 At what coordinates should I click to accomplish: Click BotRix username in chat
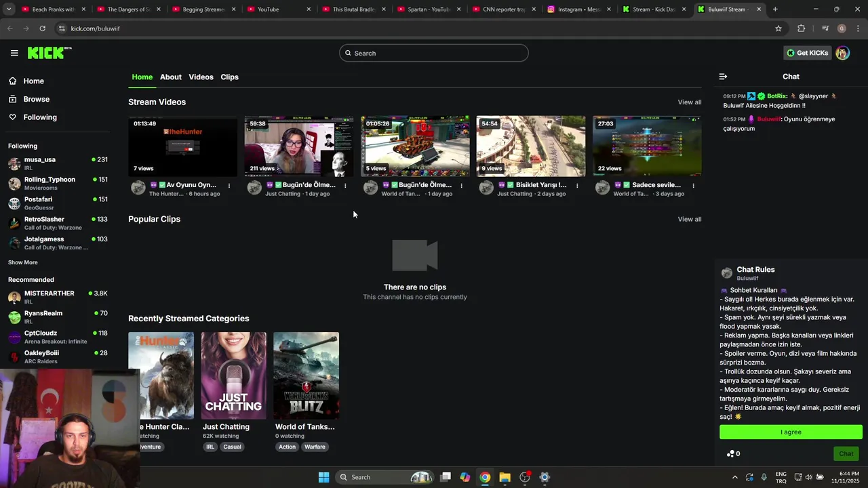777,96
